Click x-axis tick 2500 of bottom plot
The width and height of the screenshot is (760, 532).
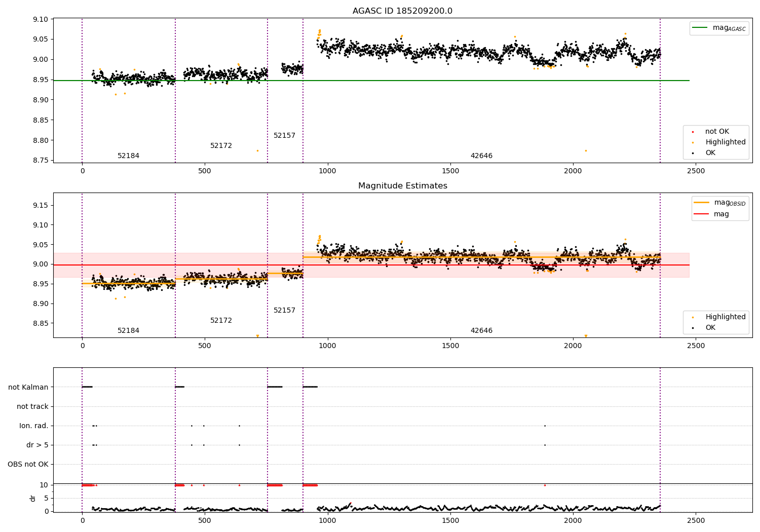[696, 520]
